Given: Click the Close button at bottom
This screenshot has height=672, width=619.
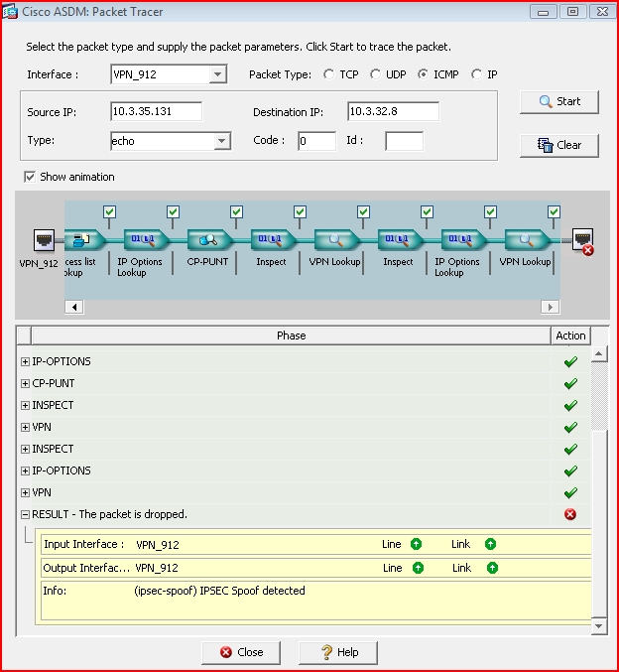Looking at the screenshot, I should [x=241, y=652].
